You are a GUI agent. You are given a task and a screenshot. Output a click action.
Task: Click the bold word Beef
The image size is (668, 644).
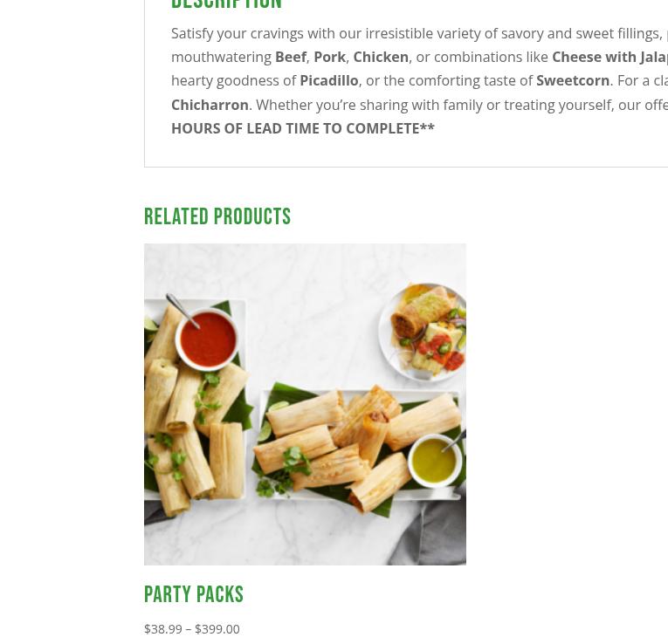pos(291,57)
